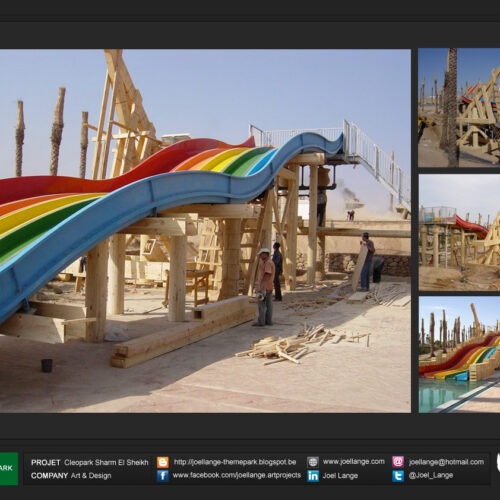Click the 'Cleopark Sharm El Sheikh' text

(x=106, y=463)
